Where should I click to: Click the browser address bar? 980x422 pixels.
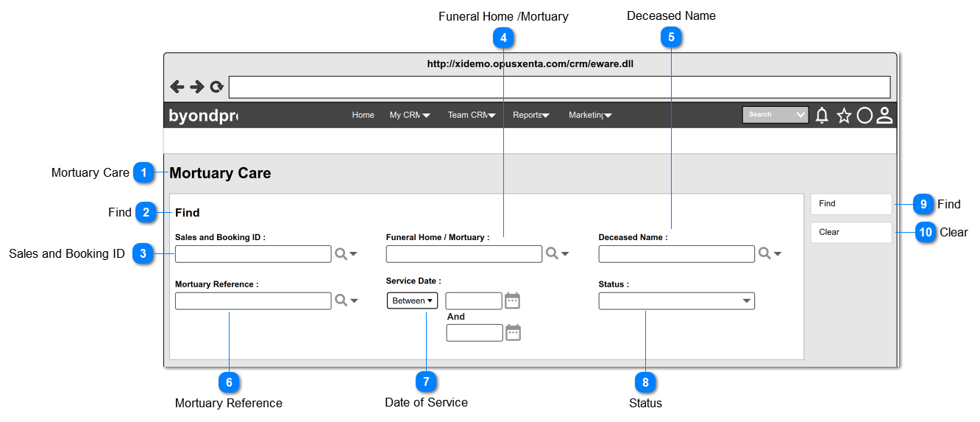click(559, 87)
